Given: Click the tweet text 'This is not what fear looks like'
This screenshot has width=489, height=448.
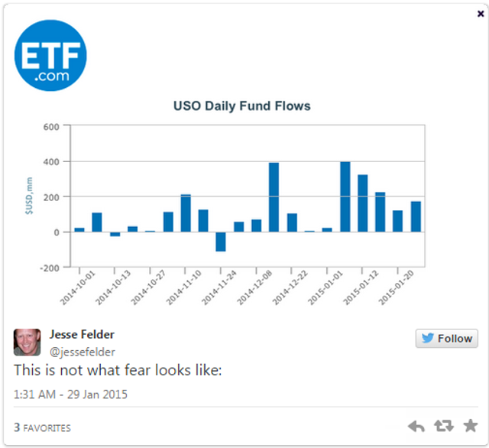Looking at the screenshot, I should (x=118, y=370).
